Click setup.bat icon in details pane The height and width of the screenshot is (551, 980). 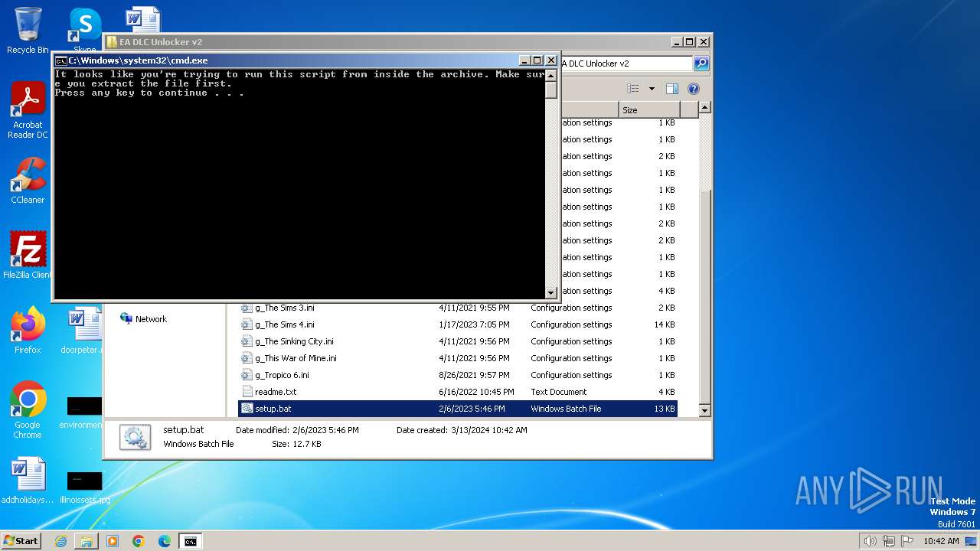pyautogui.click(x=136, y=437)
